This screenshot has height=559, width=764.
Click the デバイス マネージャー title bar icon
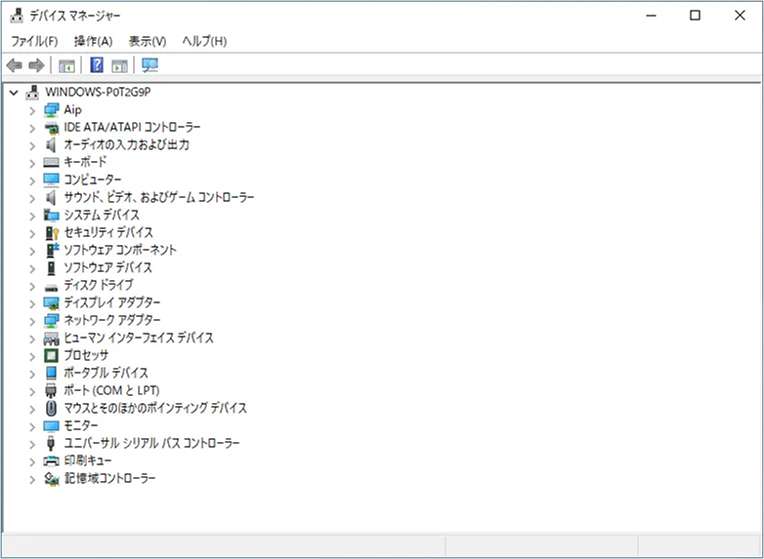pyautogui.click(x=17, y=16)
